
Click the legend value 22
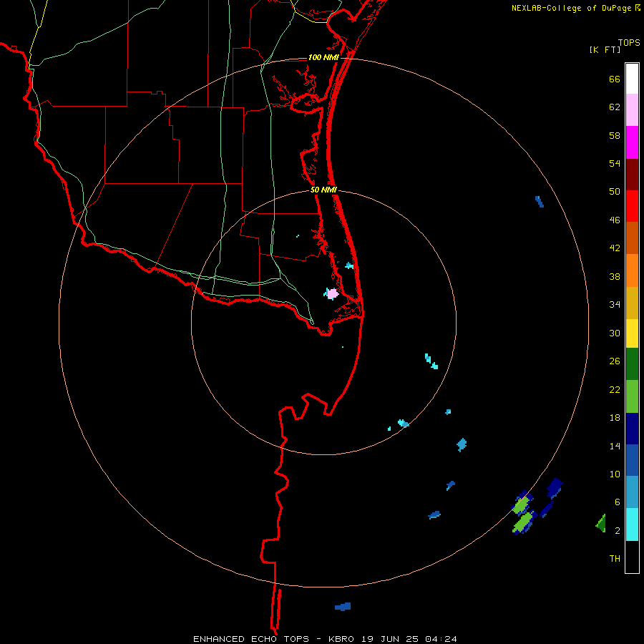coord(615,389)
